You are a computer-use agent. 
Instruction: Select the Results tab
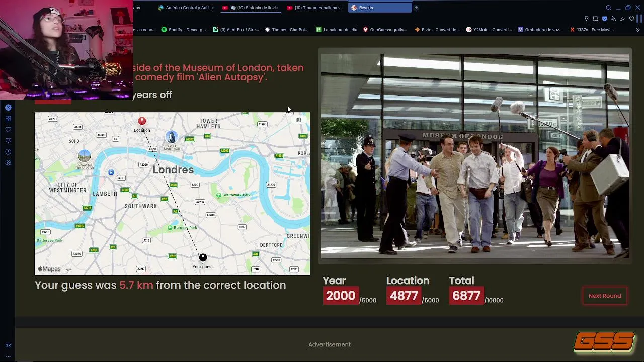coord(380,8)
